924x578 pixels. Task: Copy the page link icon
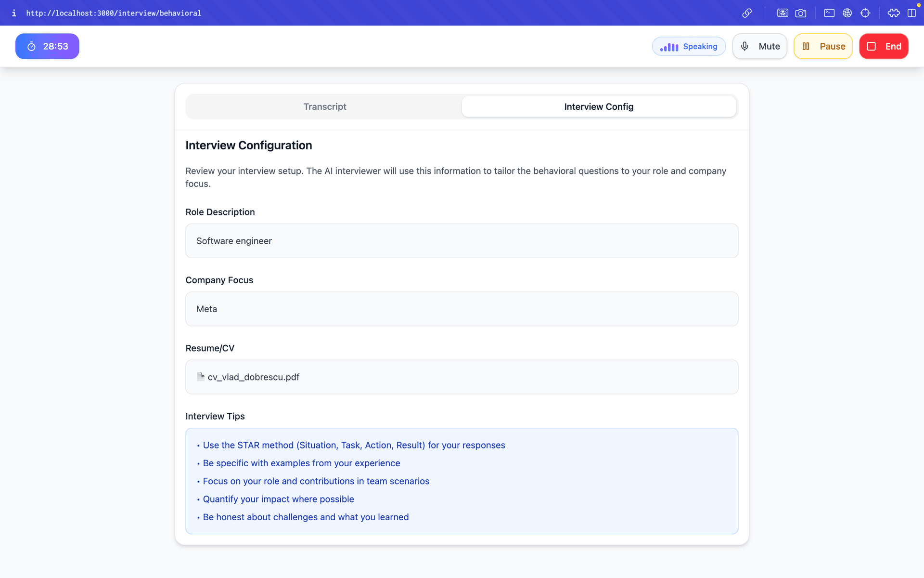(747, 13)
